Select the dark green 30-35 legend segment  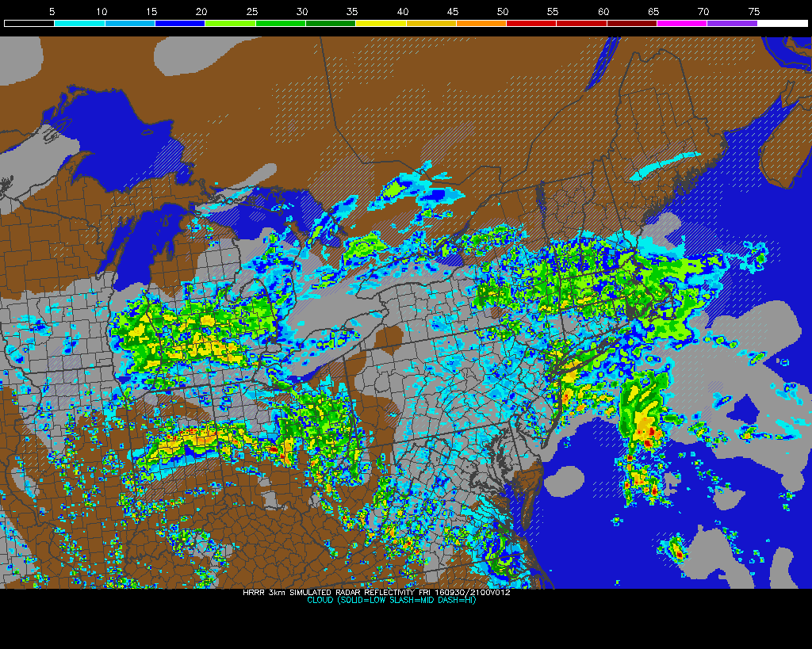click(331, 24)
